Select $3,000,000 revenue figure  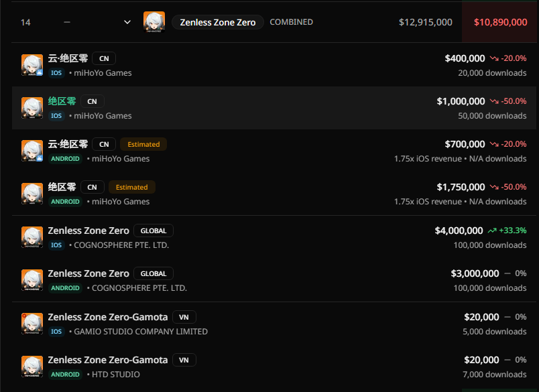475,273
